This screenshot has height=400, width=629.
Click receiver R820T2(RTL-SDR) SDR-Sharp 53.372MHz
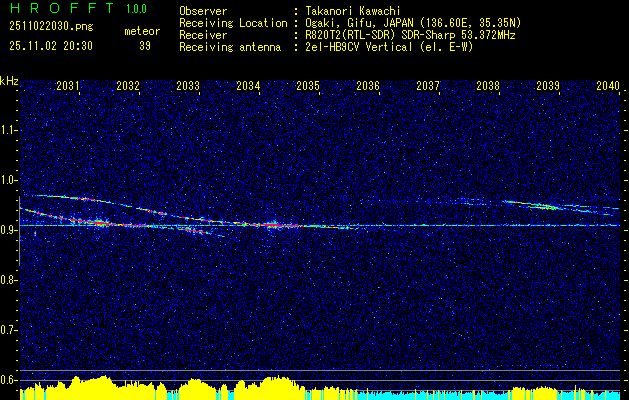click(x=410, y=35)
